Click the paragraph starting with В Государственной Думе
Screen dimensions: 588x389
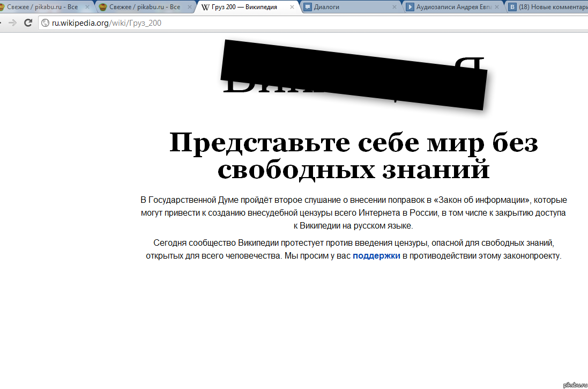[x=354, y=213]
